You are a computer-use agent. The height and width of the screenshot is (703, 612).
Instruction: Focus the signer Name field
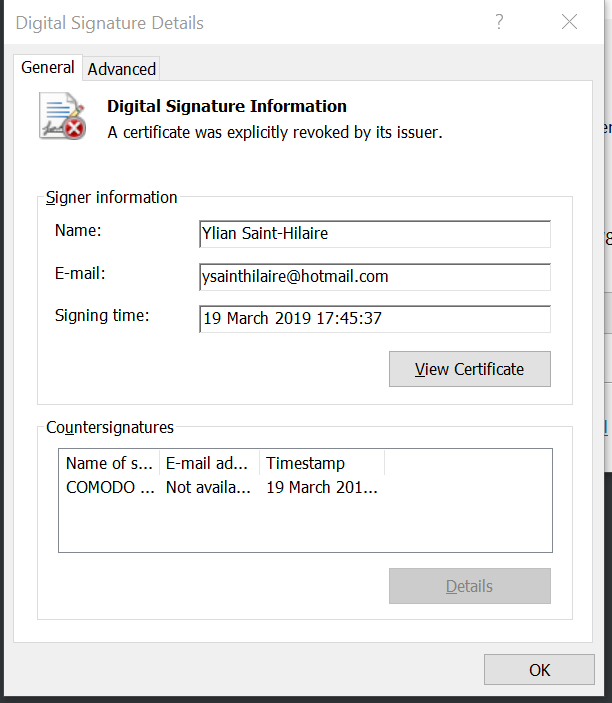click(375, 234)
